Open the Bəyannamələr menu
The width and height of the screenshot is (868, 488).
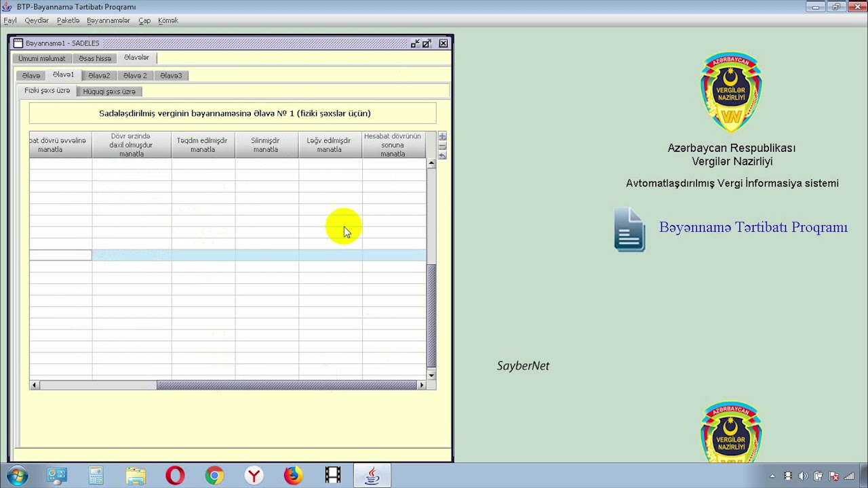pyautogui.click(x=108, y=21)
